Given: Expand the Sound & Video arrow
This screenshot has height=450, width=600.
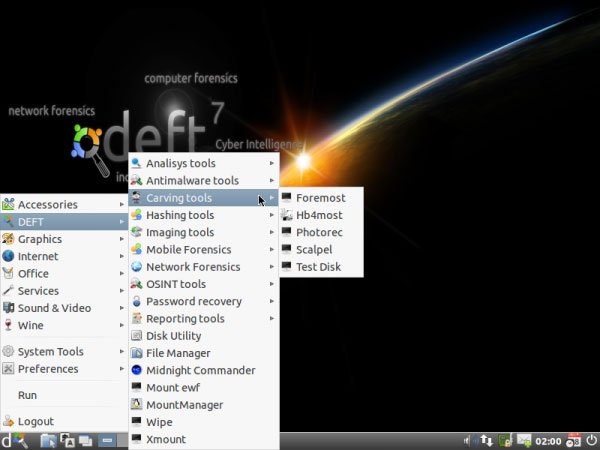Looking at the screenshot, I should click(122, 308).
